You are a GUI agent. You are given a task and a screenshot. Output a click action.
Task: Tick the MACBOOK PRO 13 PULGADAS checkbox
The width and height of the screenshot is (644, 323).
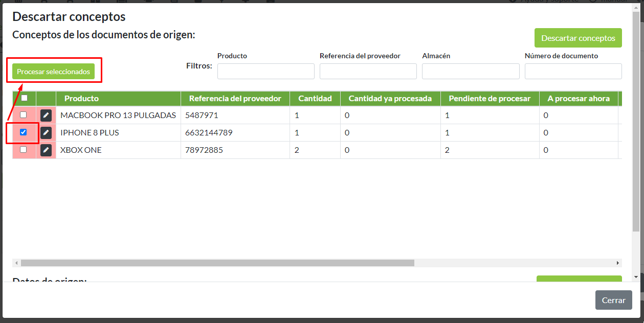tap(24, 115)
